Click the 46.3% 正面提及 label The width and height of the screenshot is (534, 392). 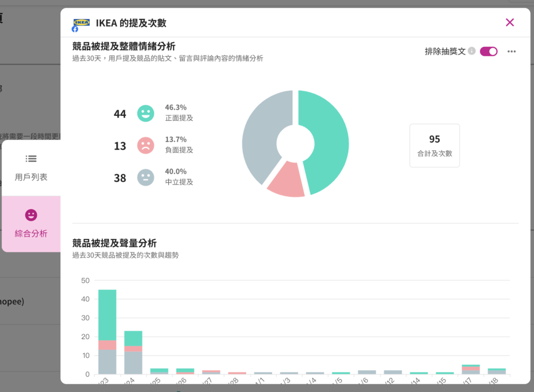(178, 113)
